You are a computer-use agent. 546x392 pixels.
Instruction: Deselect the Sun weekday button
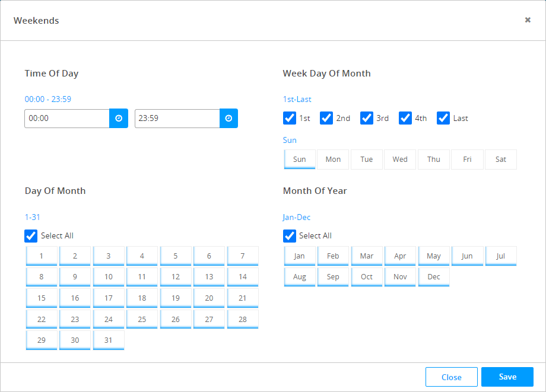pyautogui.click(x=300, y=160)
